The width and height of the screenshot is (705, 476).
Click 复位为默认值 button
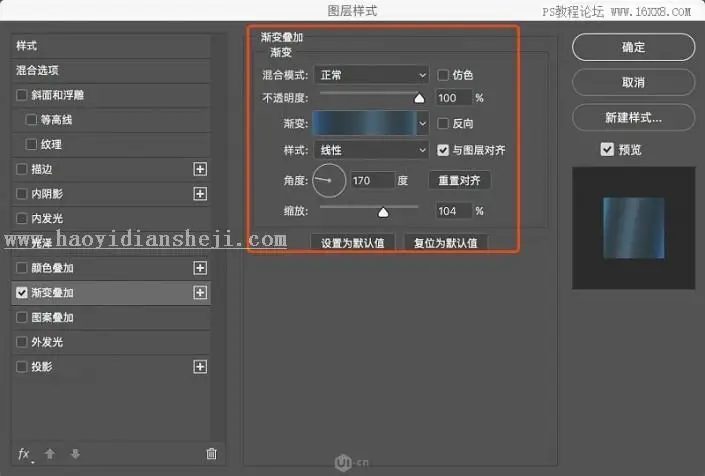[x=446, y=243]
